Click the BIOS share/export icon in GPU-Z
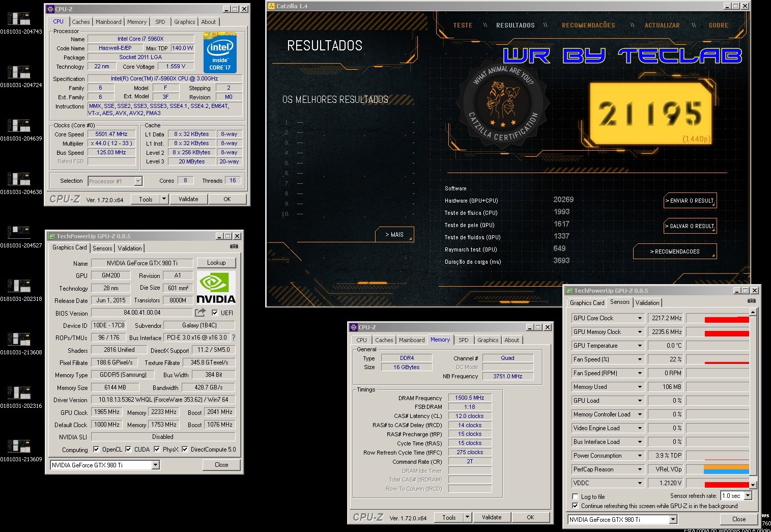Viewport: 771px width, 532px height. click(x=201, y=312)
